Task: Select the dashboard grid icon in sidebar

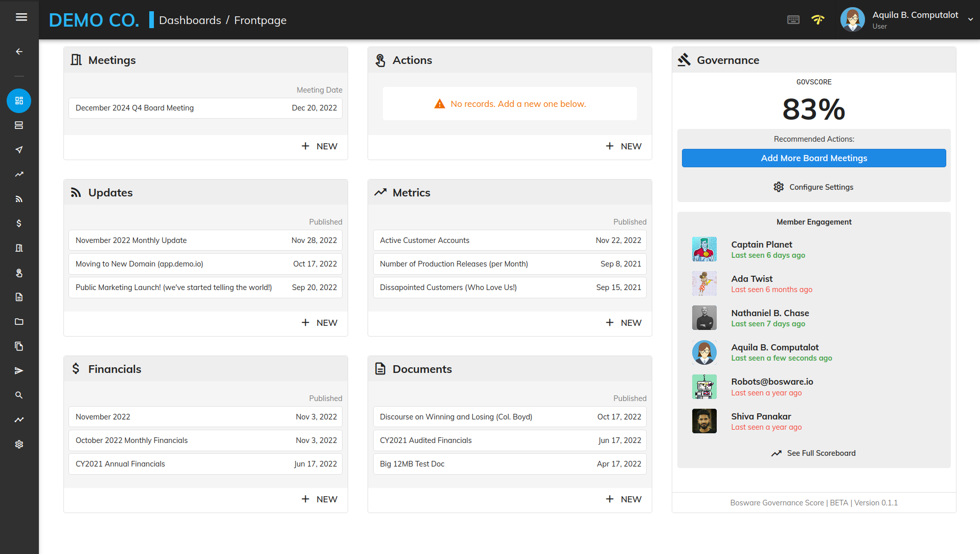Action: point(19,101)
